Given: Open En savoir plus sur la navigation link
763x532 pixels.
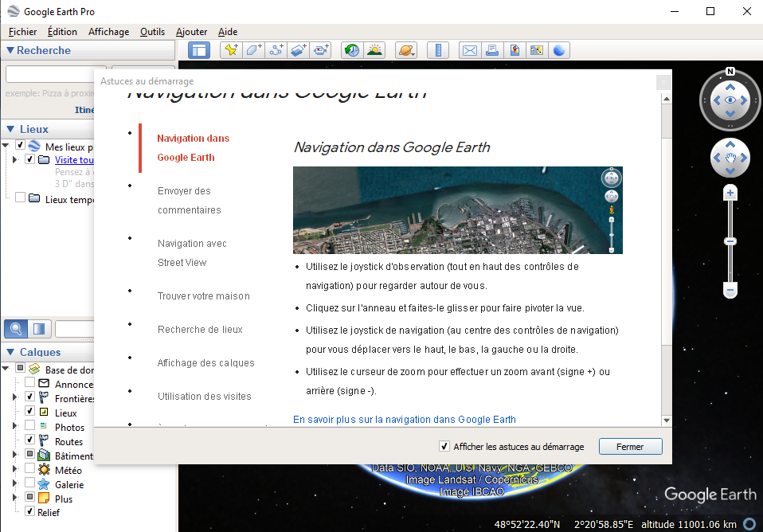Looking at the screenshot, I should 405,419.
